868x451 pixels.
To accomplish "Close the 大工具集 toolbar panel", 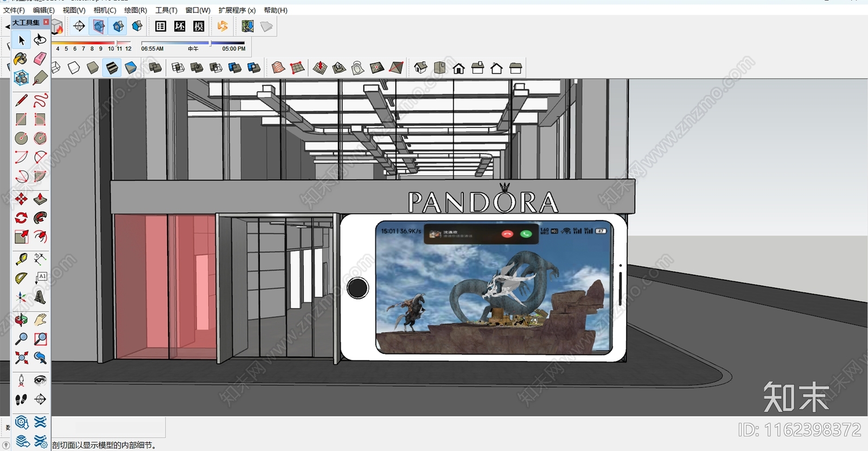I will 46,22.
